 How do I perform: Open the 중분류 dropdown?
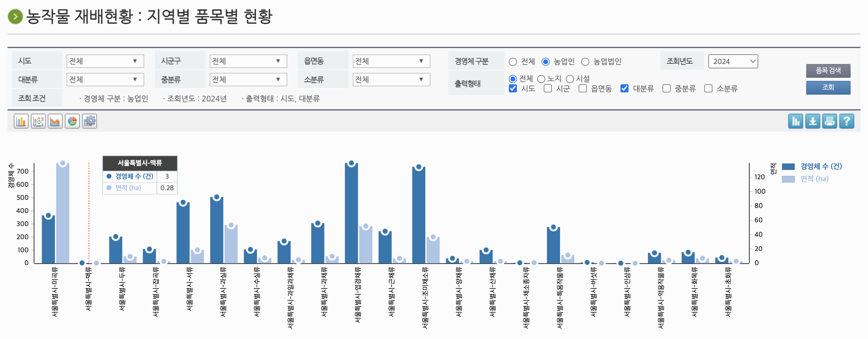click(x=248, y=80)
